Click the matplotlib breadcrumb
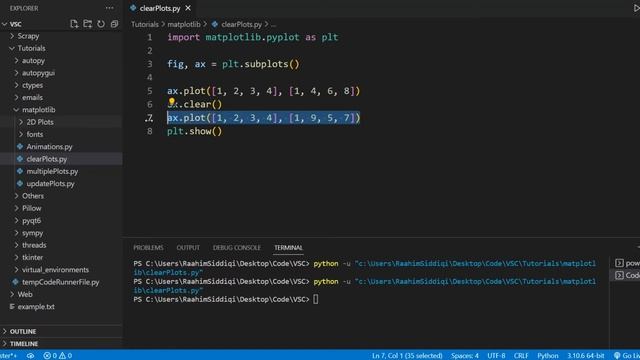 [184, 24]
